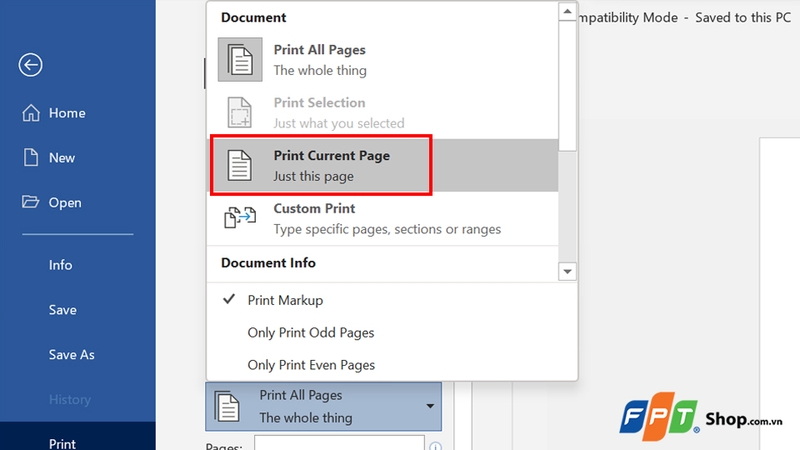
Task: Click the Home house icon
Action: pos(31,113)
